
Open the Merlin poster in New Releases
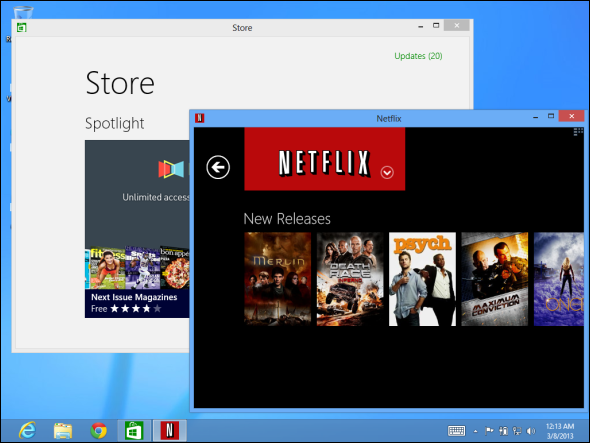coord(278,279)
